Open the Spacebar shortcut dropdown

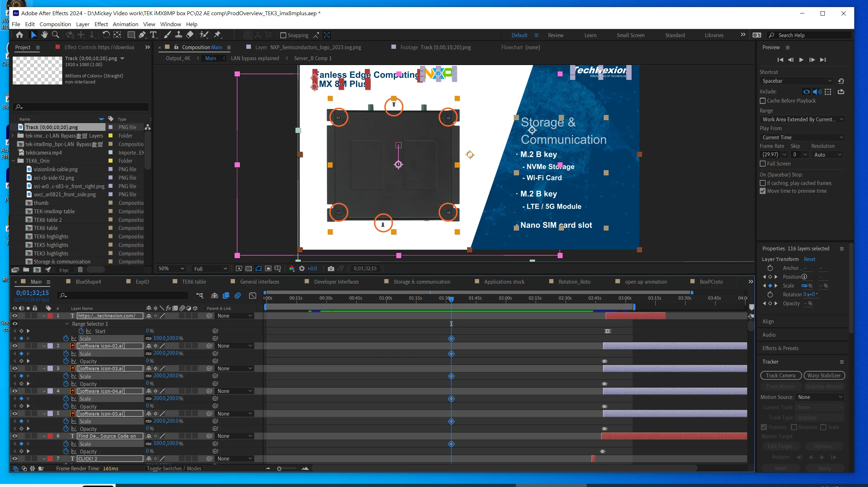pyautogui.click(x=796, y=81)
